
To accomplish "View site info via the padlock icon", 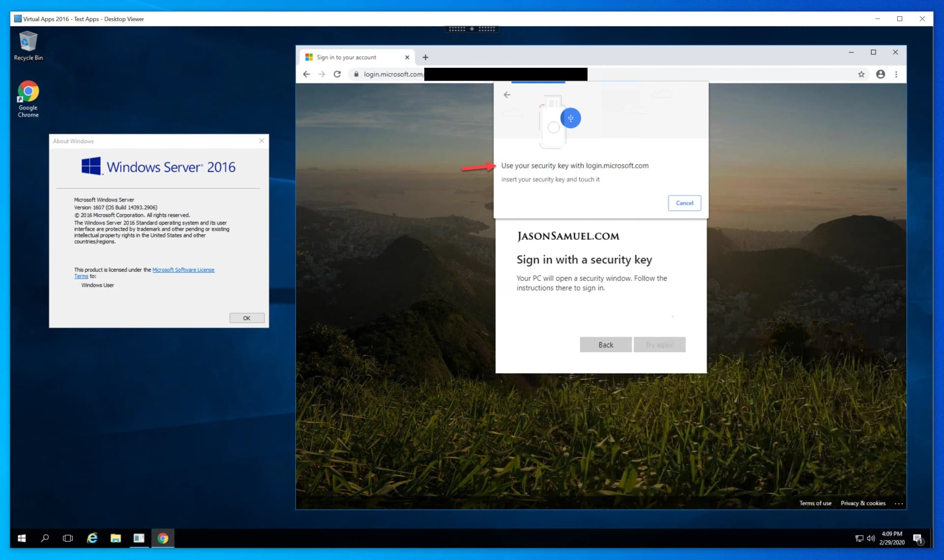I will 356,74.
